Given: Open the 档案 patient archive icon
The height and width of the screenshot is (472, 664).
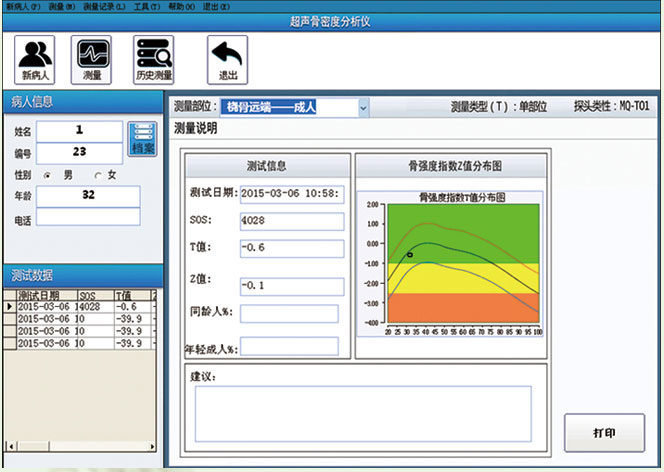Looking at the screenshot, I should 143,138.
